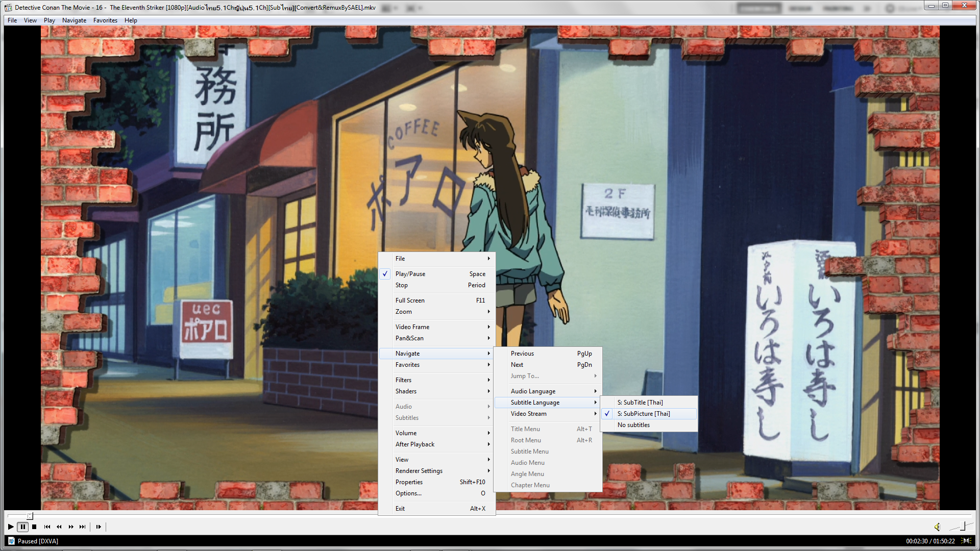Click the volume slider handle
Image resolution: width=980 pixels, height=551 pixels.
963,526
